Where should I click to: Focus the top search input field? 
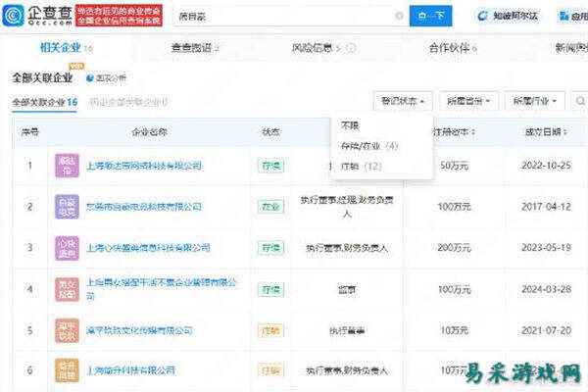tap(285, 16)
